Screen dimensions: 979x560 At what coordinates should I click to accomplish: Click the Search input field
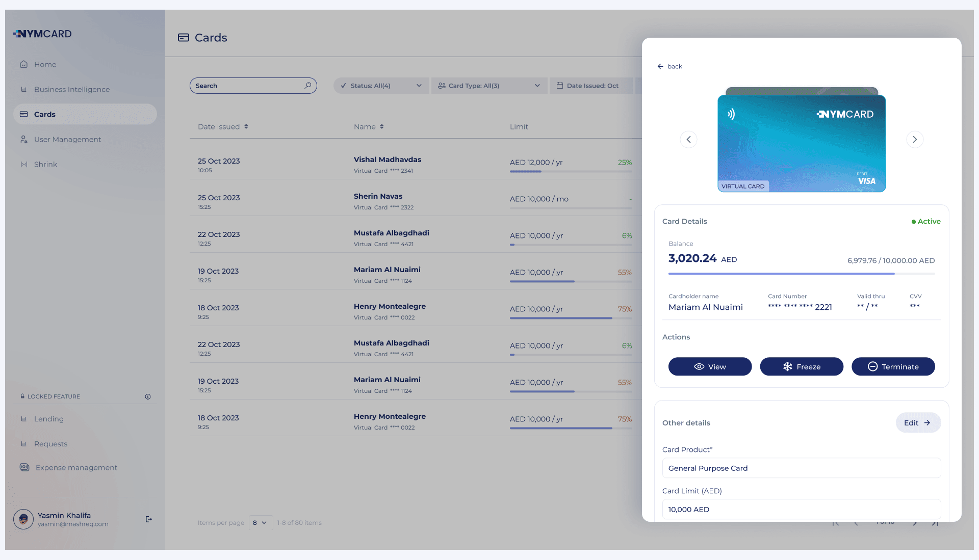coord(253,86)
